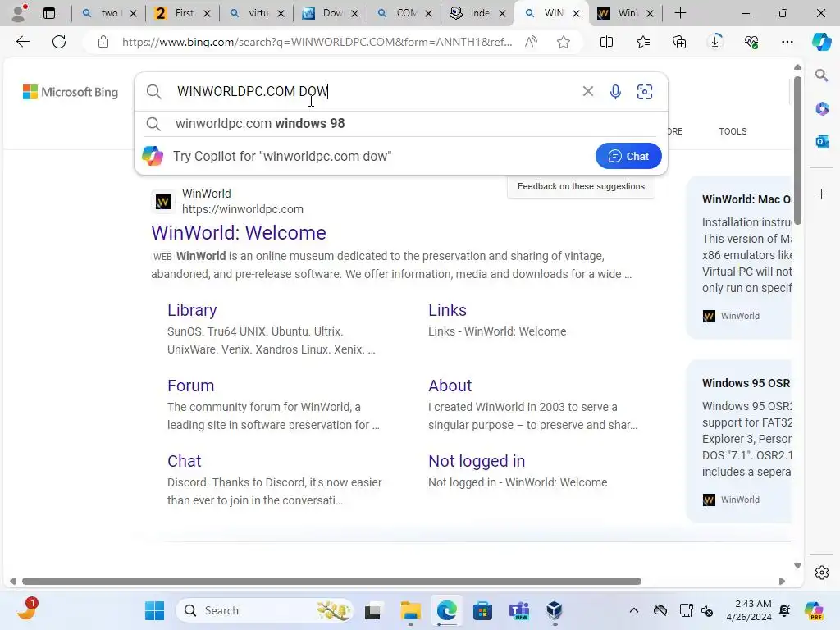Click Feedback on these suggestions
Screen dimensions: 840x630
581,186
